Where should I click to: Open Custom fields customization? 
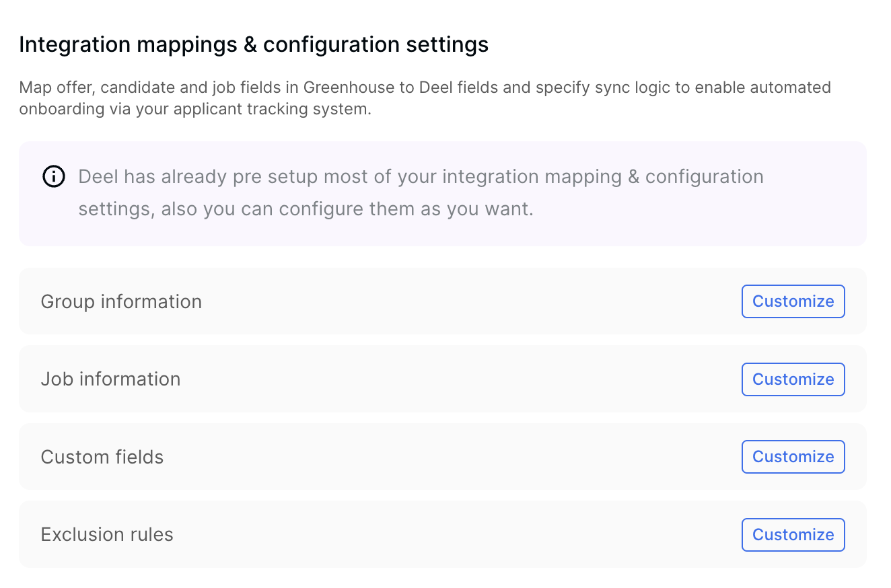point(793,457)
